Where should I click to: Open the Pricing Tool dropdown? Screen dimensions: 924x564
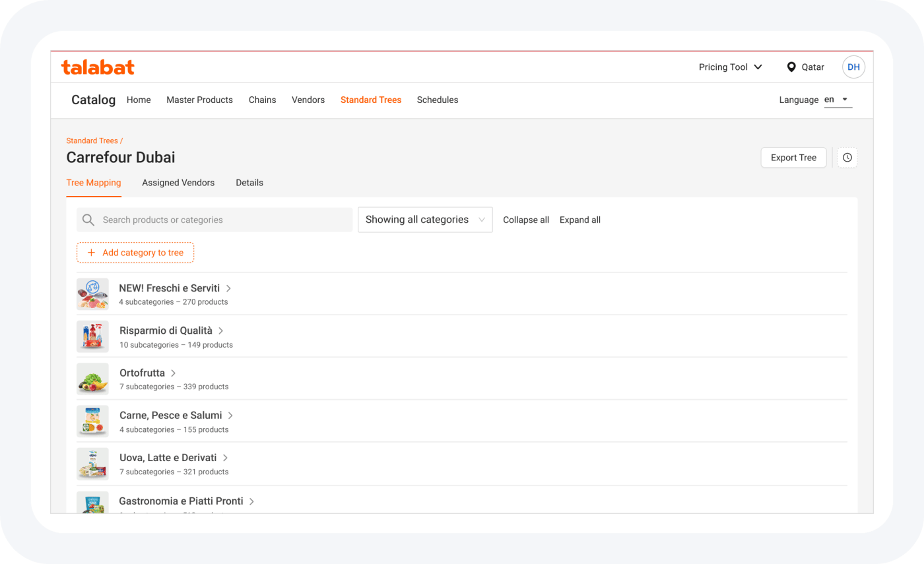731,67
